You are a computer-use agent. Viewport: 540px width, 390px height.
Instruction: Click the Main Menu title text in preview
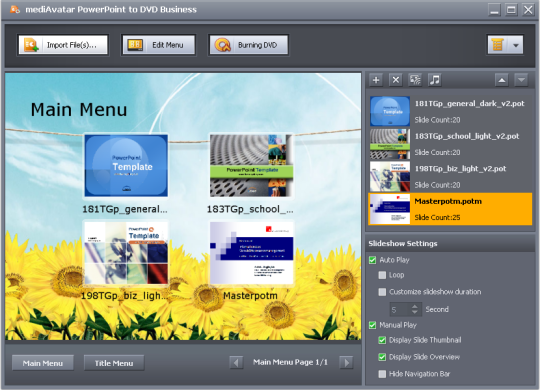79,110
